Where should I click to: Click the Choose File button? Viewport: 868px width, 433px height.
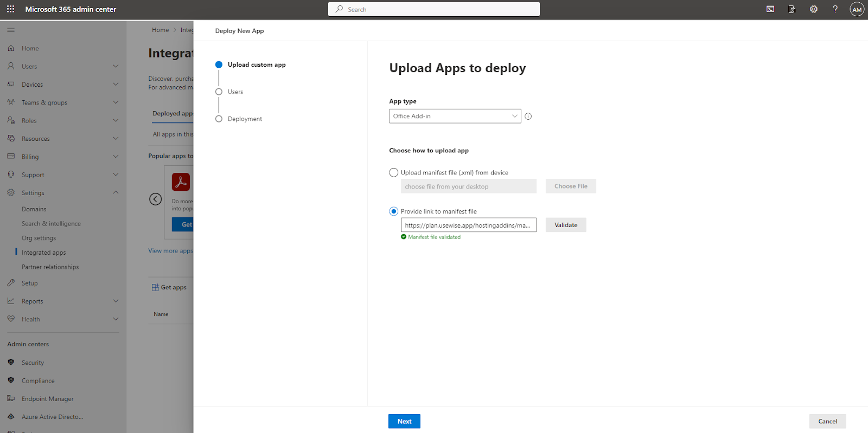pyautogui.click(x=571, y=186)
